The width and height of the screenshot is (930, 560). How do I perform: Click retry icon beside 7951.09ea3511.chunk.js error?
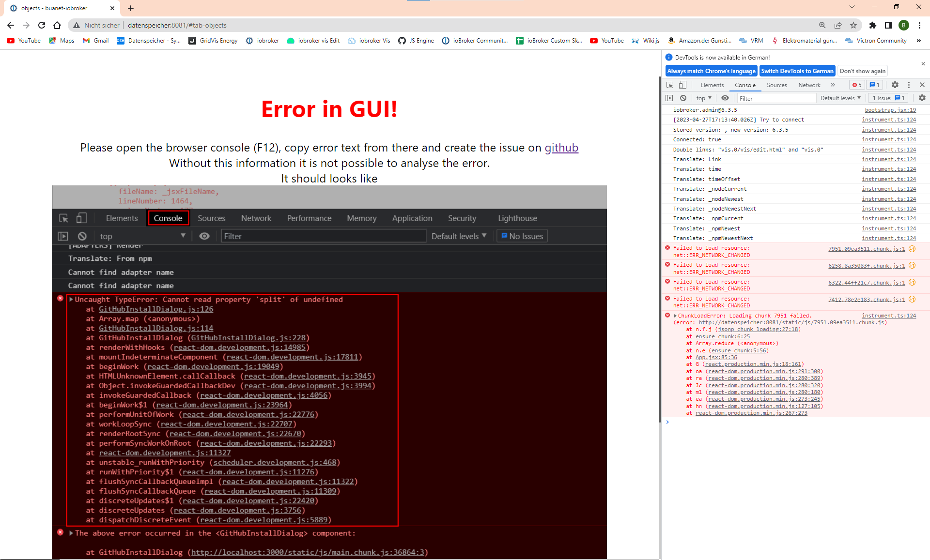[x=913, y=248]
